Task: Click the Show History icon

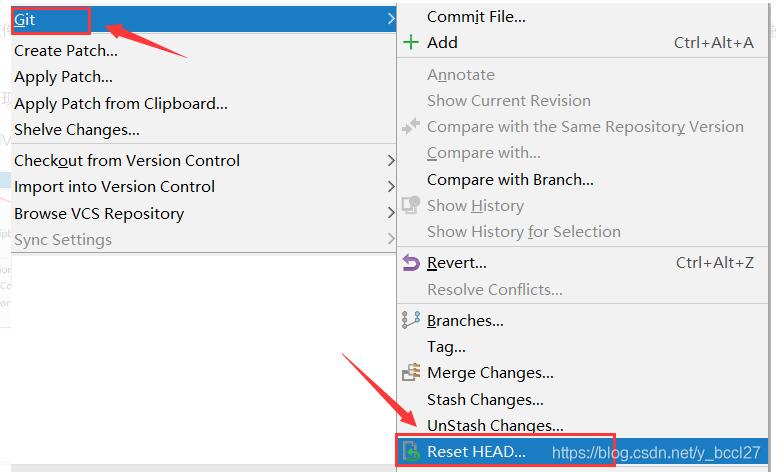Action: [x=410, y=205]
